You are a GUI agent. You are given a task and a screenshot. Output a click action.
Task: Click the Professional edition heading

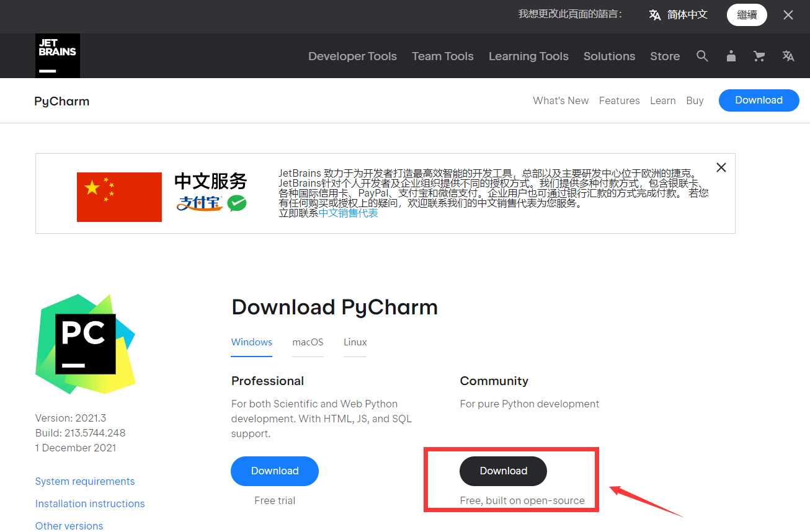point(267,381)
